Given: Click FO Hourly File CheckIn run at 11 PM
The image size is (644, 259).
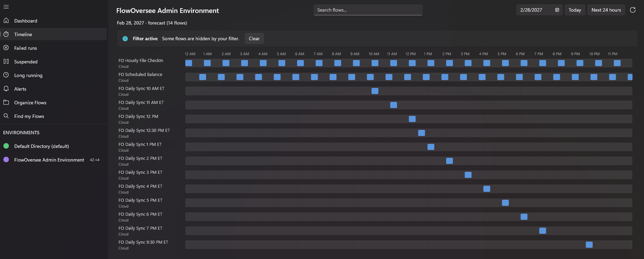Looking at the screenshot, I should point(617,63).
